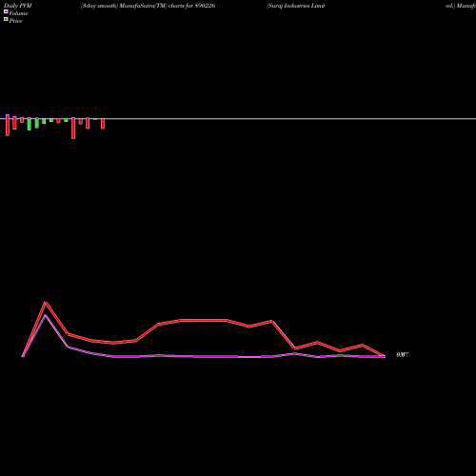
Task: Click the peak of the magenta volume line
Action: tap(46, 315)
